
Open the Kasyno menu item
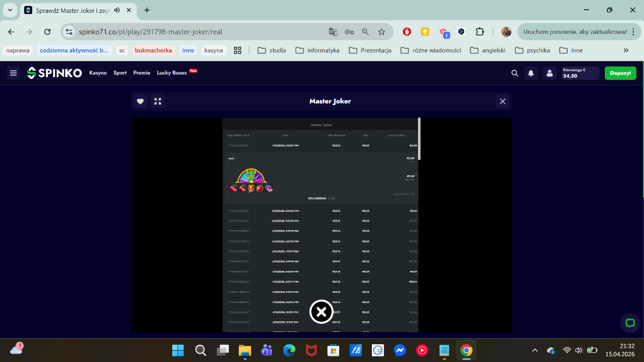click(98, 73)
